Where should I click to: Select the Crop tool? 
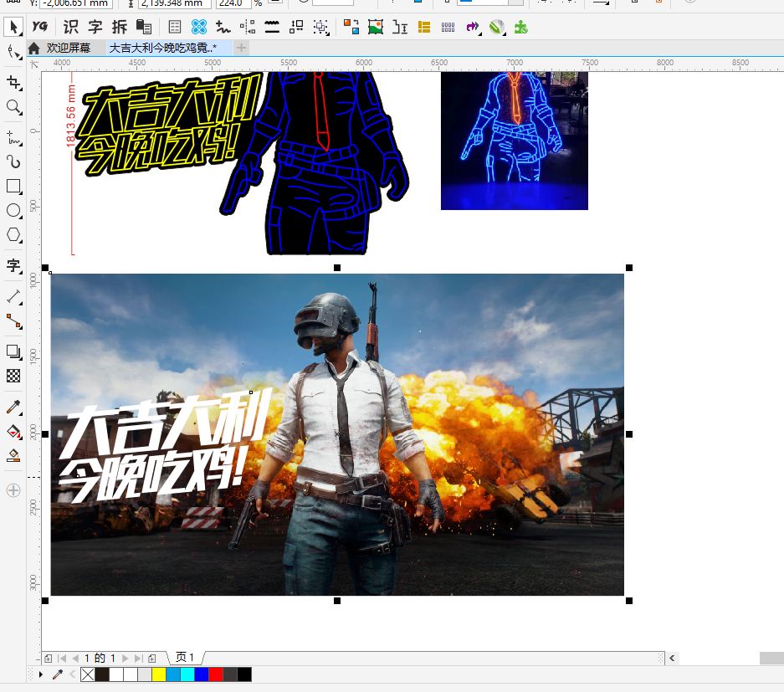[x=13, y=83]
